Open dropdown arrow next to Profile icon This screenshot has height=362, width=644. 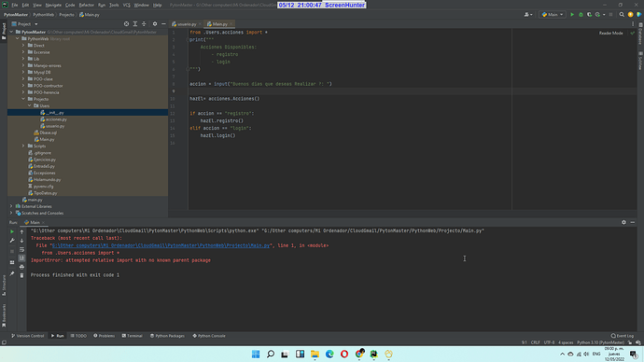604,15
